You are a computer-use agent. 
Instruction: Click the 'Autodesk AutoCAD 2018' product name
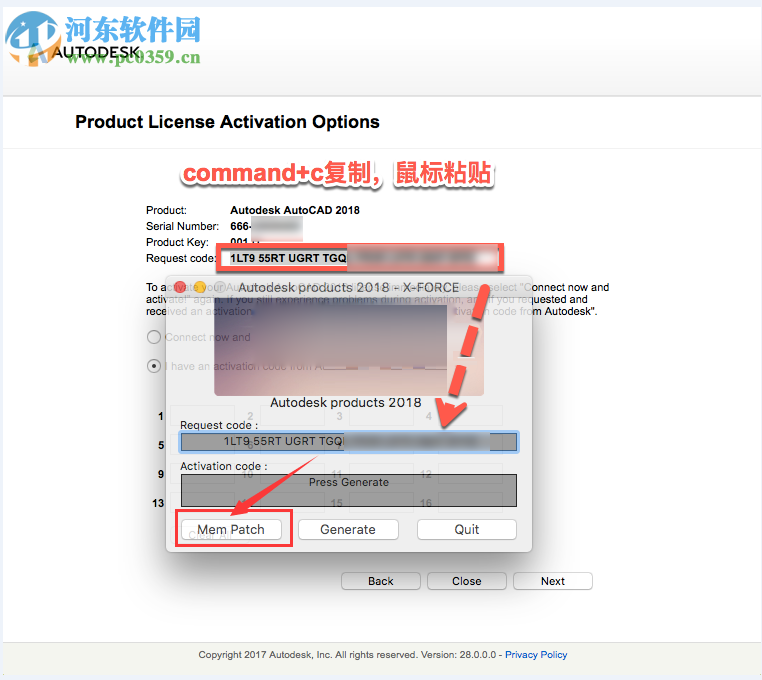(295, 210)
